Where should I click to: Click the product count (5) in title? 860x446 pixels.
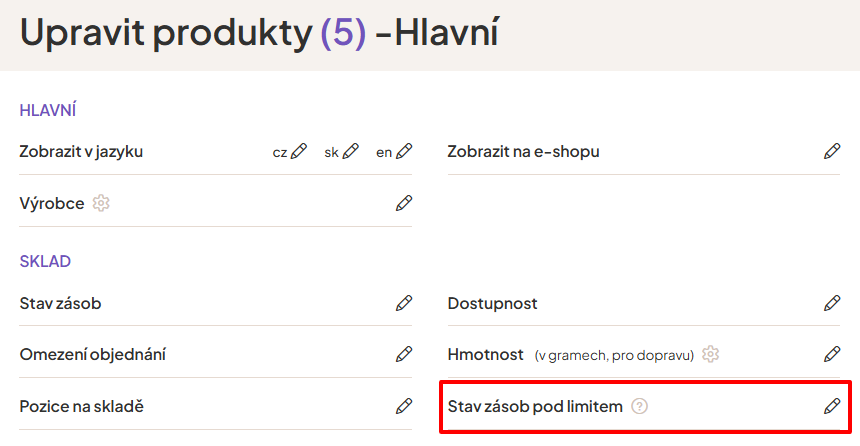pyautogui.click(x=343, y=32)
